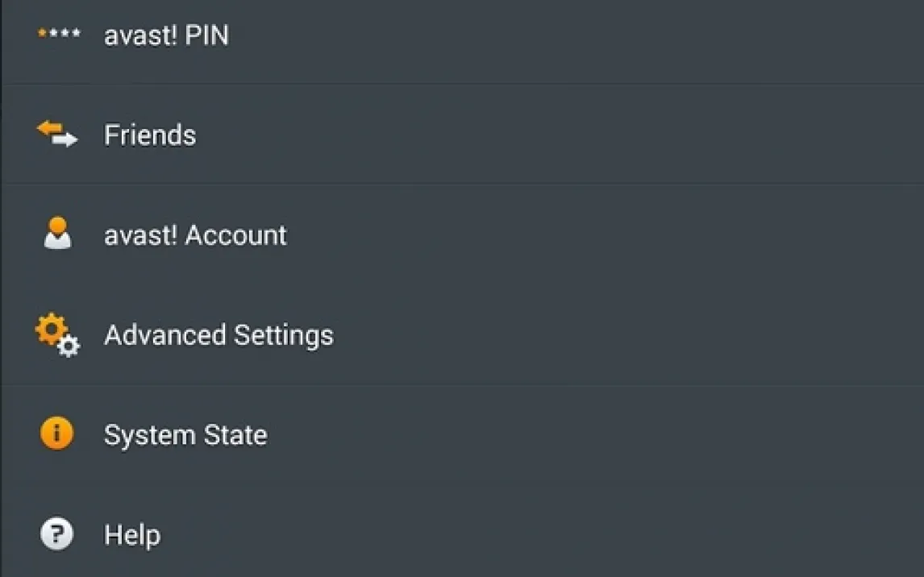Viewport: 924px width, 577px height.
Task: Click the avast! PIN asterisks icon
Action: pos(59,34)
